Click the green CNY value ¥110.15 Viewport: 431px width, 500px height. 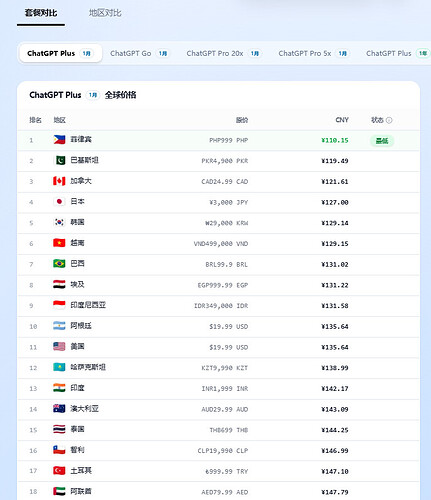pos(335,140)
